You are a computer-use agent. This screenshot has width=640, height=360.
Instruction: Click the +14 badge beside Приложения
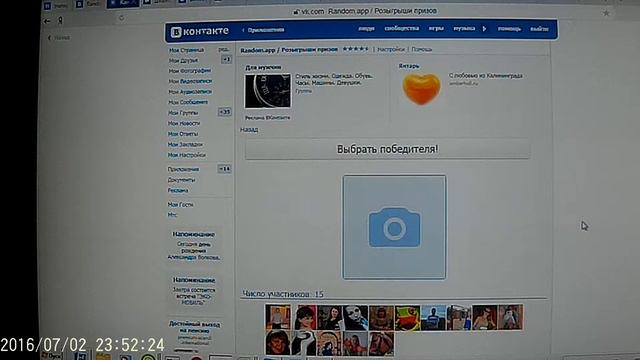224,169
